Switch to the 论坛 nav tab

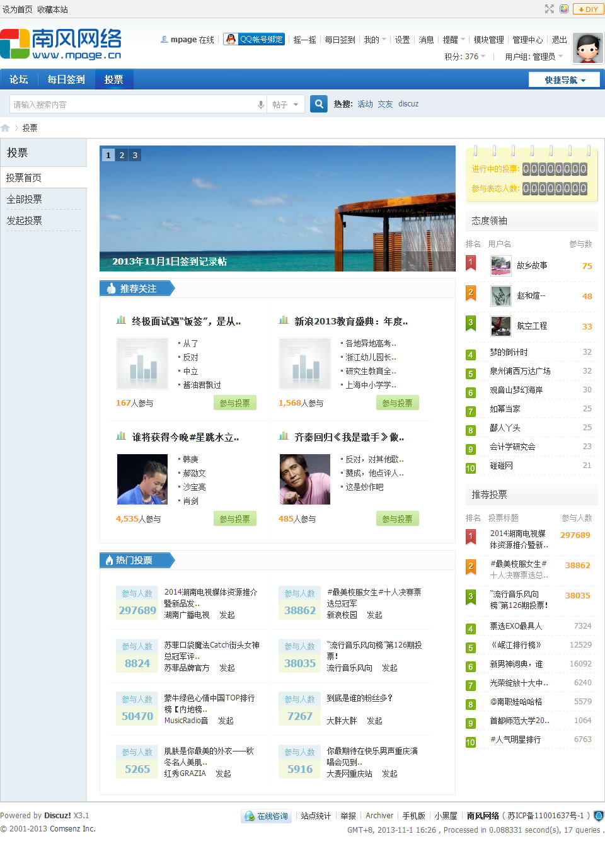(19, 79)
